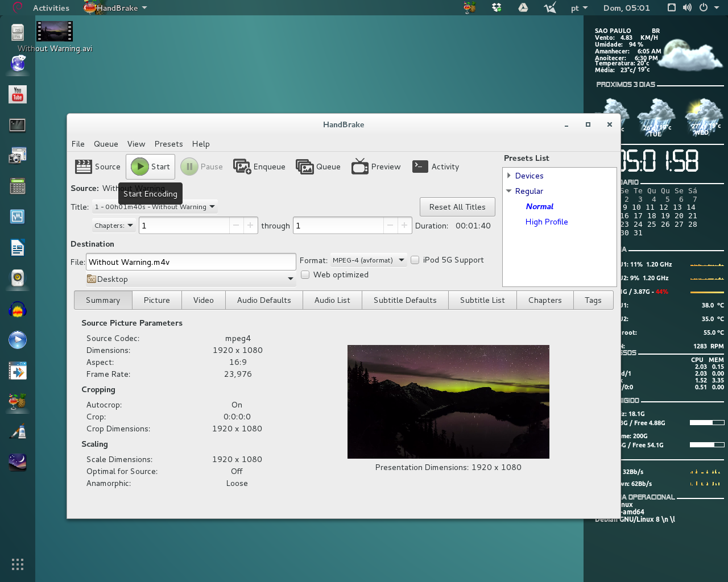Open the pineapple tray icon in top bar
Screen dimensions: 728x582
tap(470, 7)
